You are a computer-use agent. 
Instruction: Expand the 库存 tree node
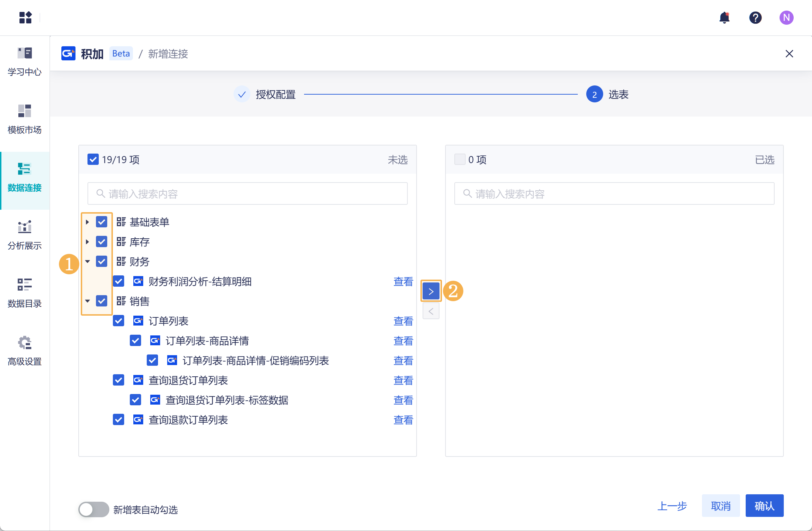[x=87, y=242]
